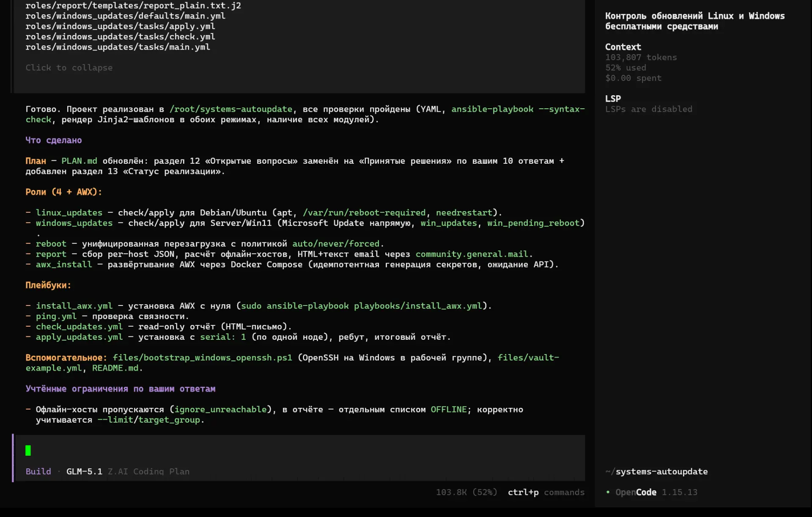Click the ping.yml playbook name
812x517 pixels.
[x=56, y=316]
